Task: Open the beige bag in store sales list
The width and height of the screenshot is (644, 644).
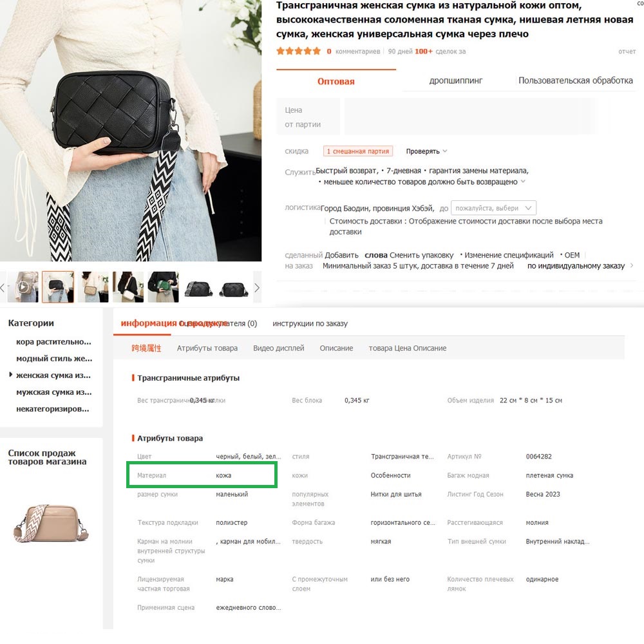Action: tap(50, 524)
